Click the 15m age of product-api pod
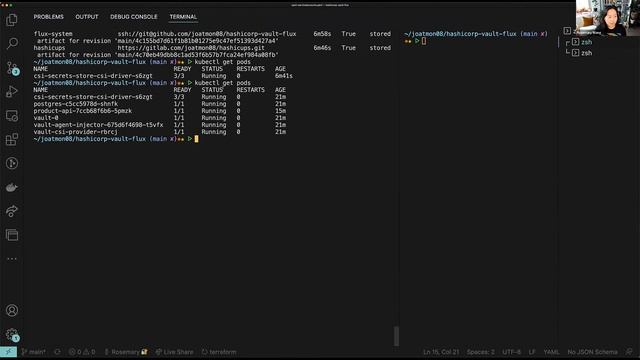 coord(280,111)
